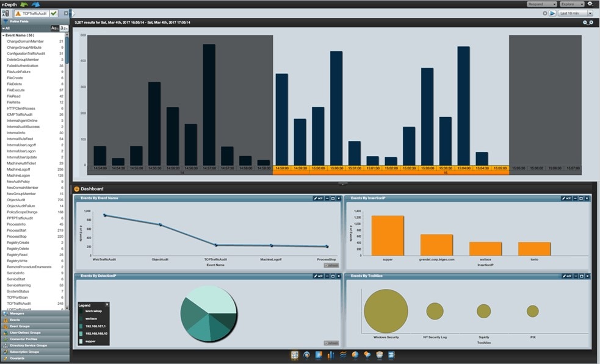Screen dimensions: 600x364
Task: Select the dashboard view icon in bottom bar
Action: 295,355
